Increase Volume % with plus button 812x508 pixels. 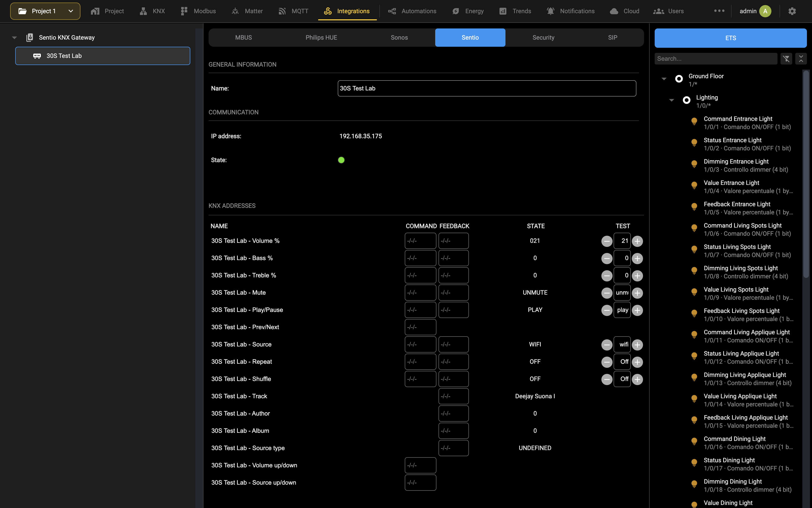click(637, 241)
